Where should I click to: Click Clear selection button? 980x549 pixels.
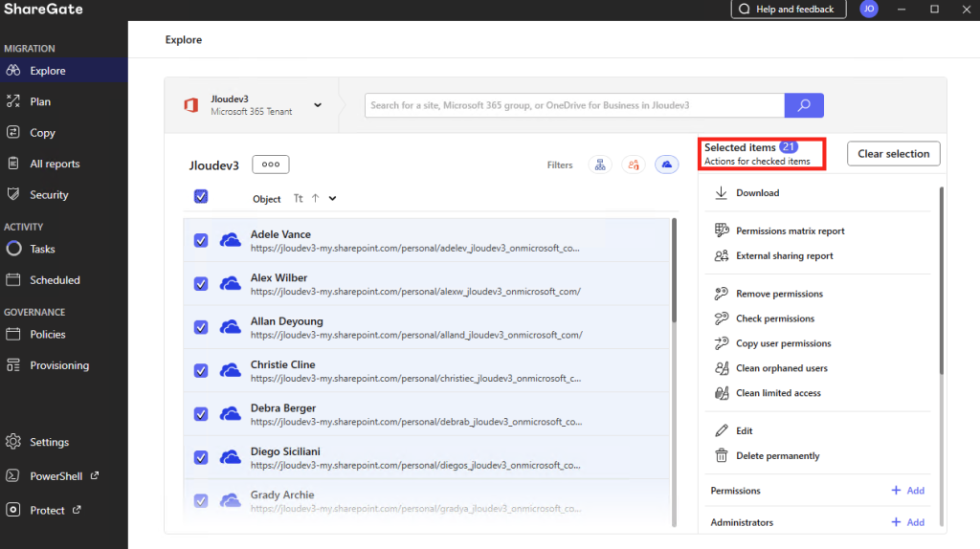[x=893, y=154]
